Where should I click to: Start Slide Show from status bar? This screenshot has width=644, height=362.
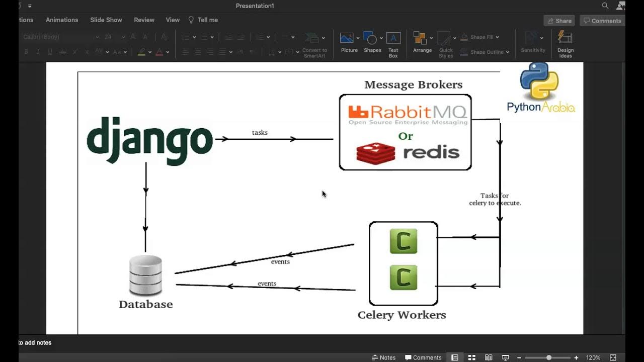pos(506,357)
